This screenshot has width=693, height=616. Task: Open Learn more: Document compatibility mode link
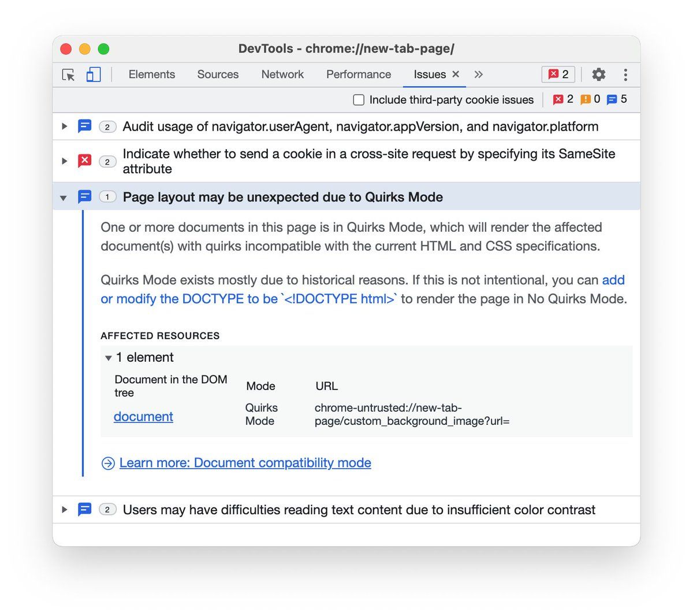(245, 463)
